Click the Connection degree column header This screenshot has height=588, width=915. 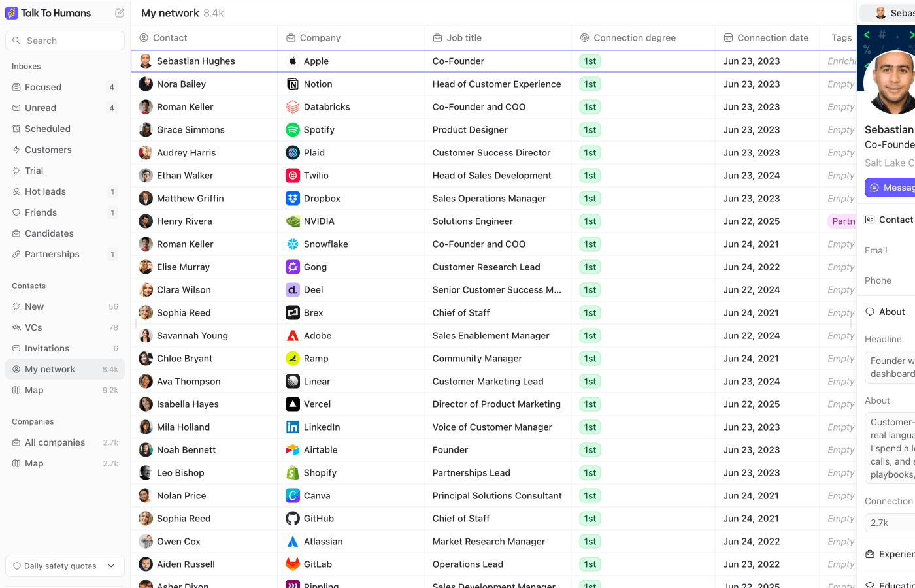click(x=643, y=38)
